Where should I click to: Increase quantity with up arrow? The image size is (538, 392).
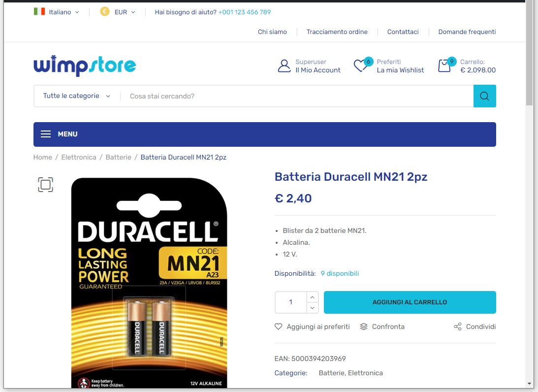point(312,297)
